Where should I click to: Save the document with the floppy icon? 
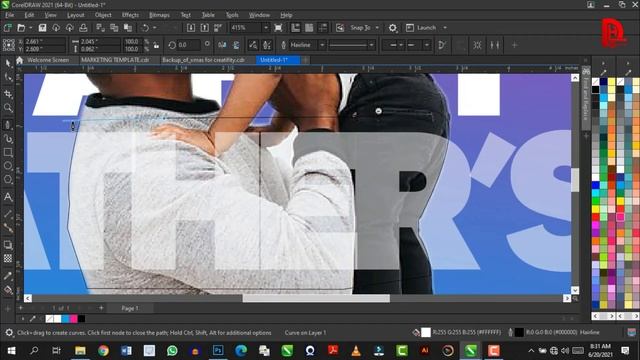(42, 28)
